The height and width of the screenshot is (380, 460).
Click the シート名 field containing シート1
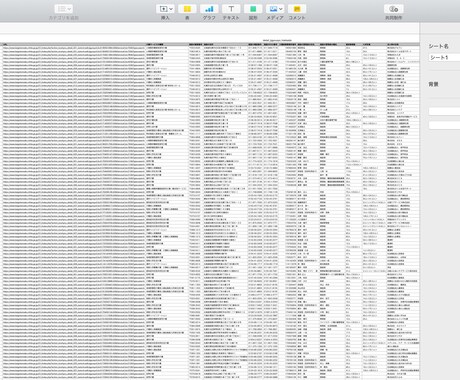click(444, 57)
